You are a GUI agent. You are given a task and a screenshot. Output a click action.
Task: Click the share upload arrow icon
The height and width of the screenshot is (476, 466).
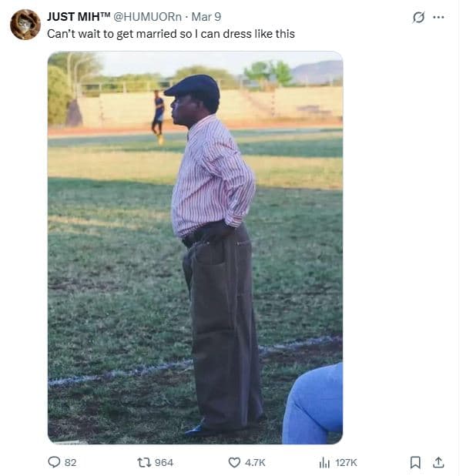(438, 462)
